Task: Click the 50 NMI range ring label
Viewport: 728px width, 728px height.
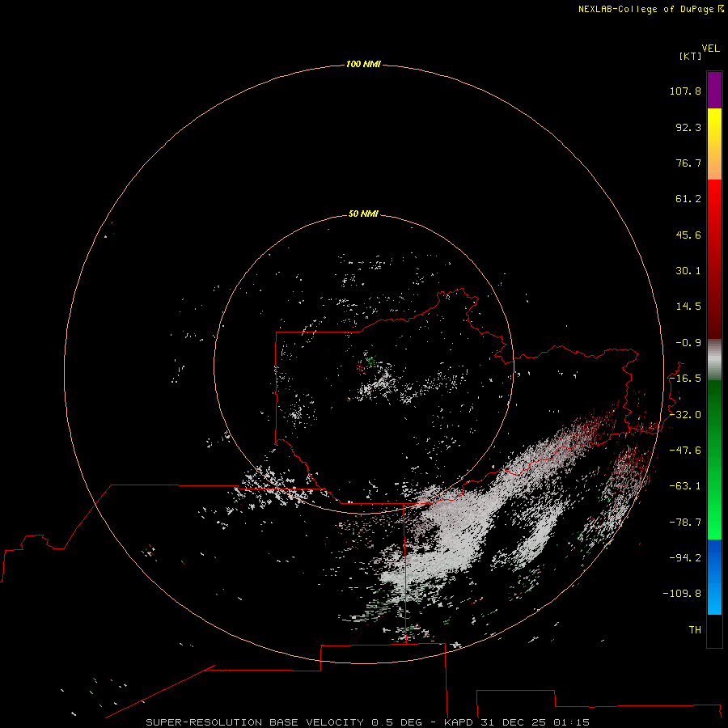Action: click(363, 214)
